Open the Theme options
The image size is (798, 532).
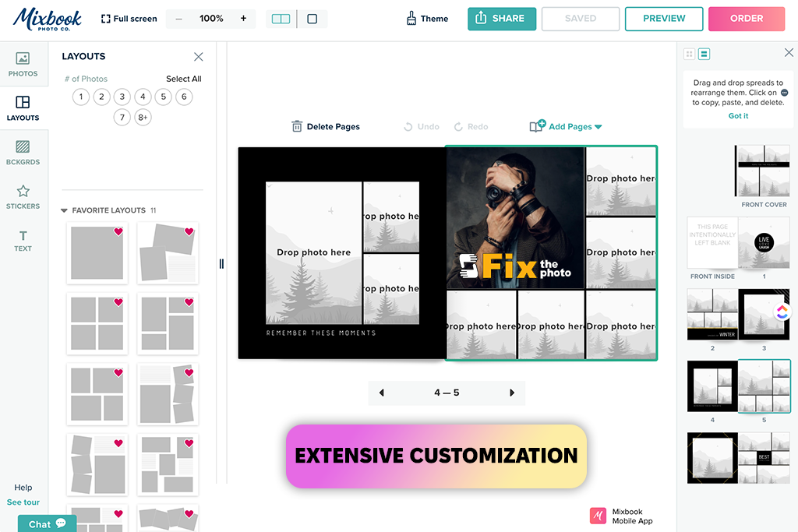click(x=428, y=19)
